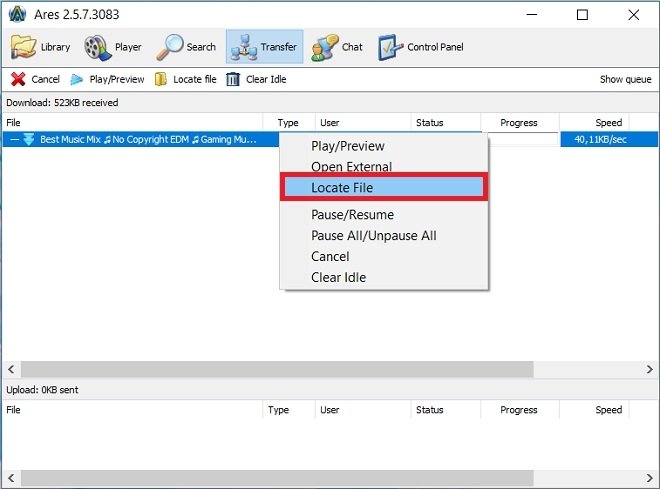This screenshot has width=660, height=489.
Task: Click the red X Cancel icon
Action: 18,79
